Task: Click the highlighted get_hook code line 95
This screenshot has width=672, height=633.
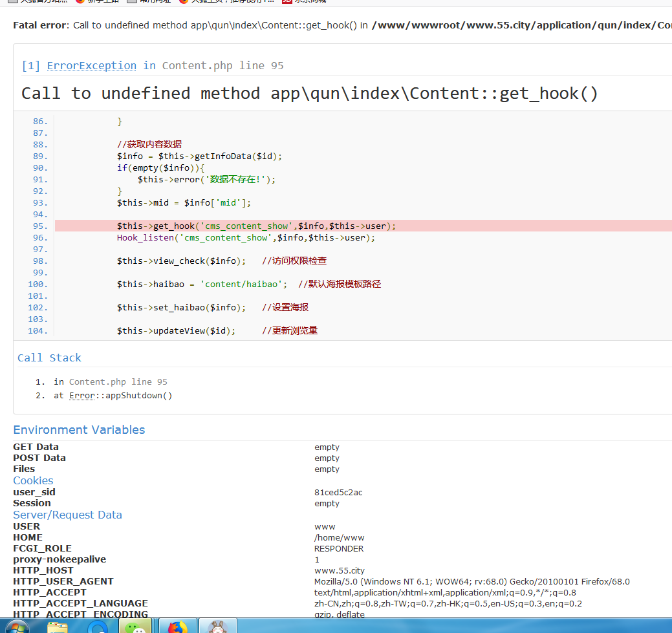Action: (x=255, y=226)
